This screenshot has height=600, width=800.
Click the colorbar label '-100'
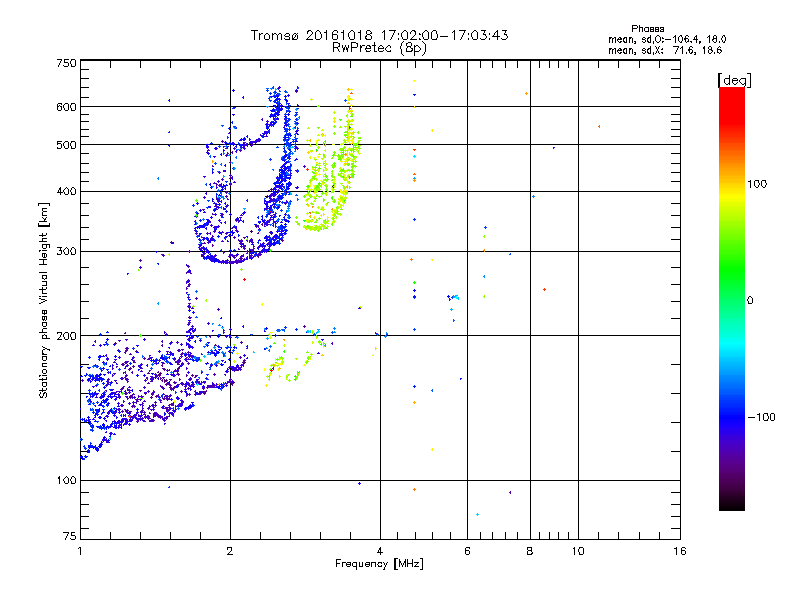click(x=761, y=417)
